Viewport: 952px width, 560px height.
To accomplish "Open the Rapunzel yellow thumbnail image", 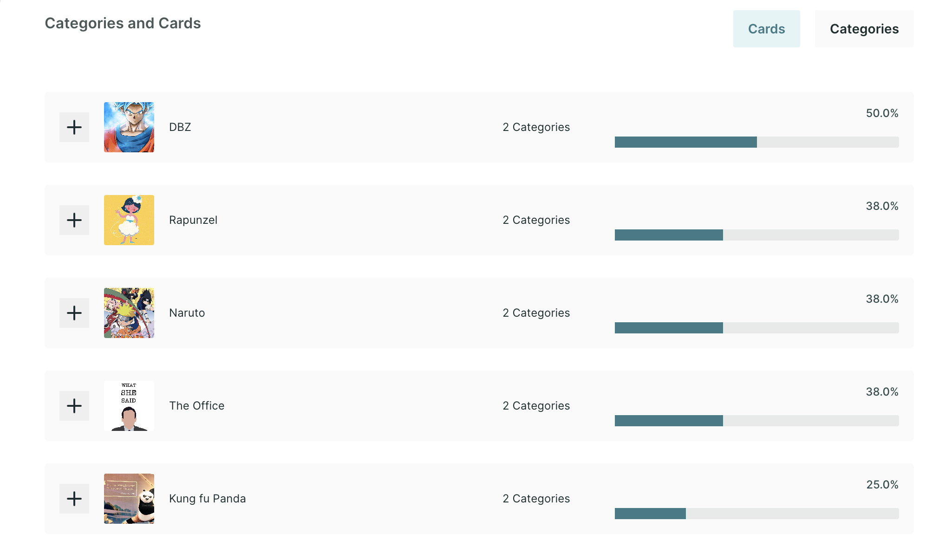I will point(129,220).
